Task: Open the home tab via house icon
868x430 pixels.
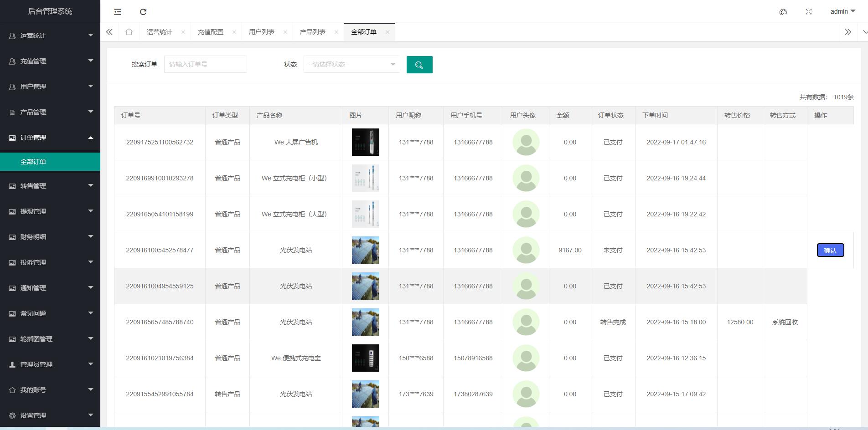Action: tap(129, 32)
